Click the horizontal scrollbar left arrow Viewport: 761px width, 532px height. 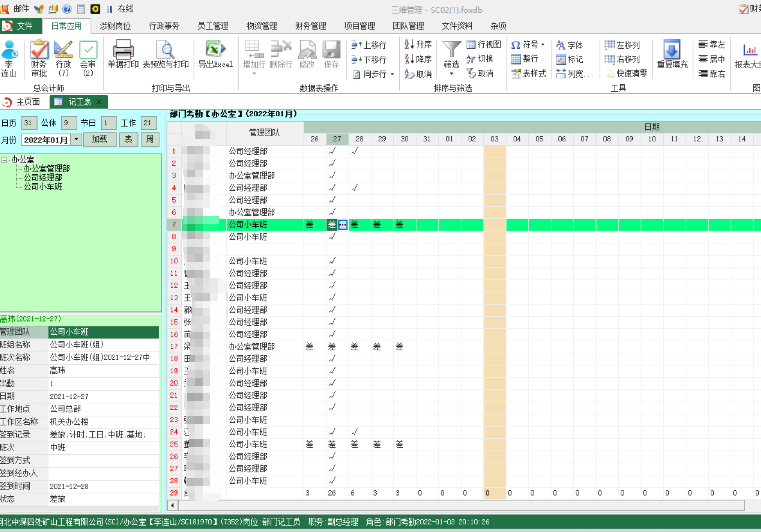172,506
